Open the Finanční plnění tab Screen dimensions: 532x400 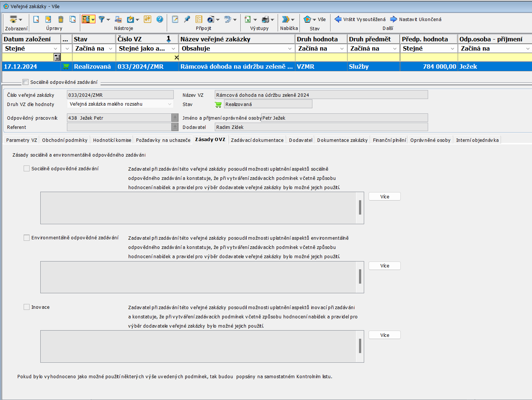point(389,140)
